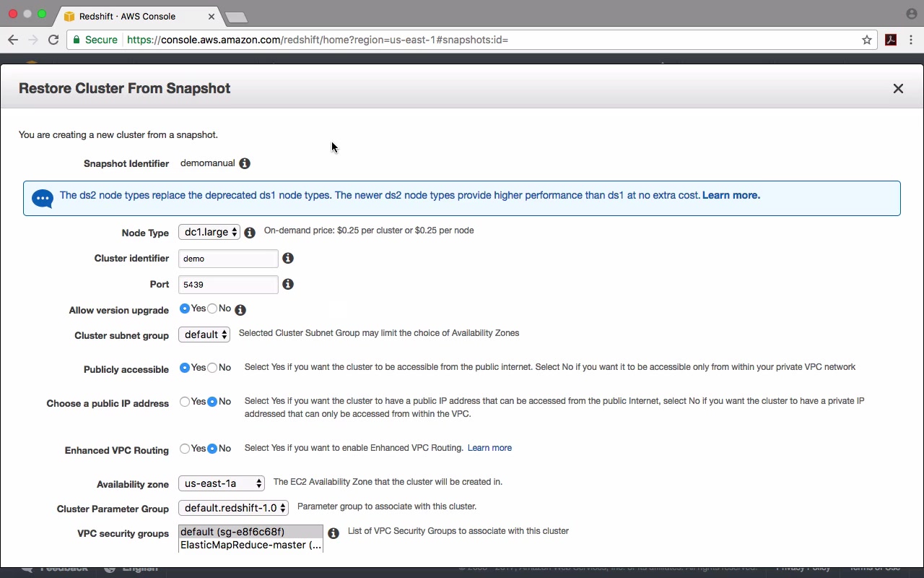Enable Enhanced VPC Routing with Yes
924x578 pixels.
click(x=185, y=449)
